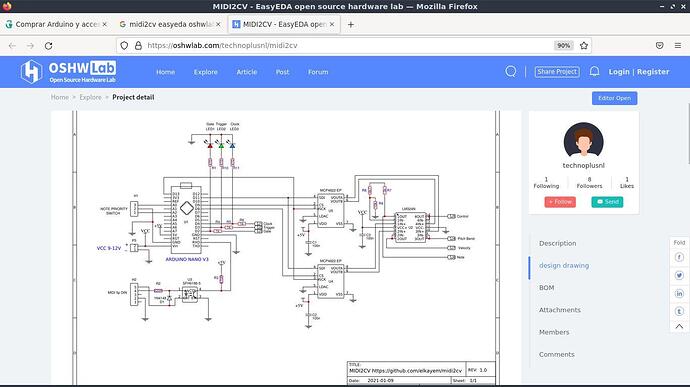This screenshot has width=690, height=387.
Task: Click the Firefox icon in title bar
Action: 7,6
